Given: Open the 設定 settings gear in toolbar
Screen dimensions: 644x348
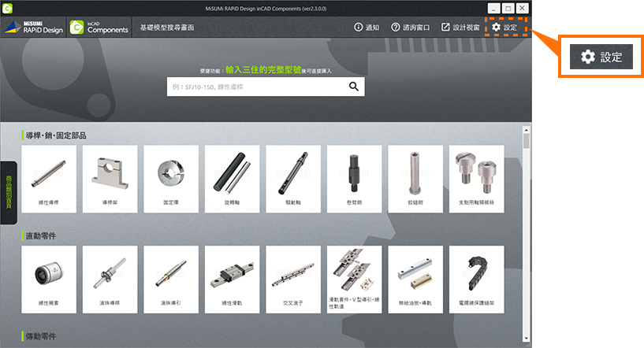Looking at the screenshot, I should tap(505, 27).
